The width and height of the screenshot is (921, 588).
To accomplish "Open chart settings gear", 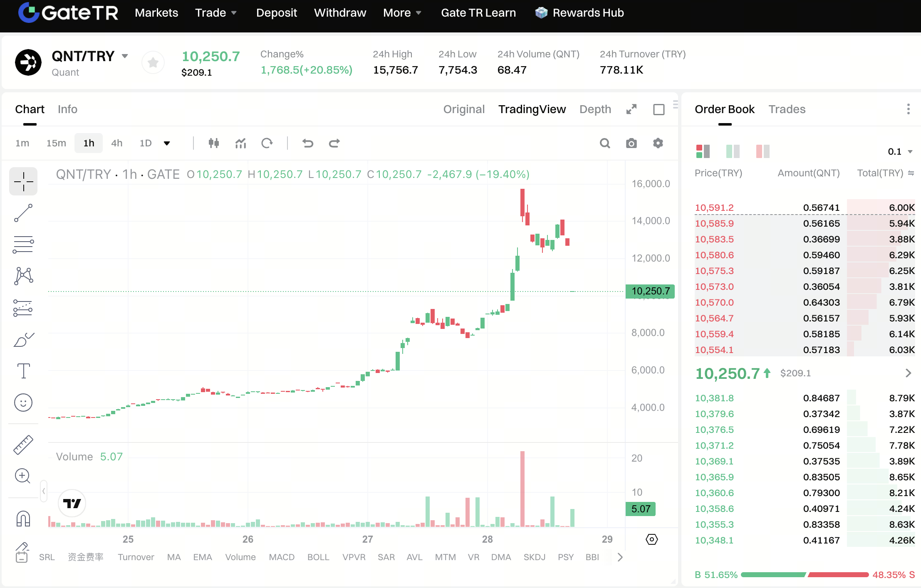I will pyautogui.click(x=658, y=143).
